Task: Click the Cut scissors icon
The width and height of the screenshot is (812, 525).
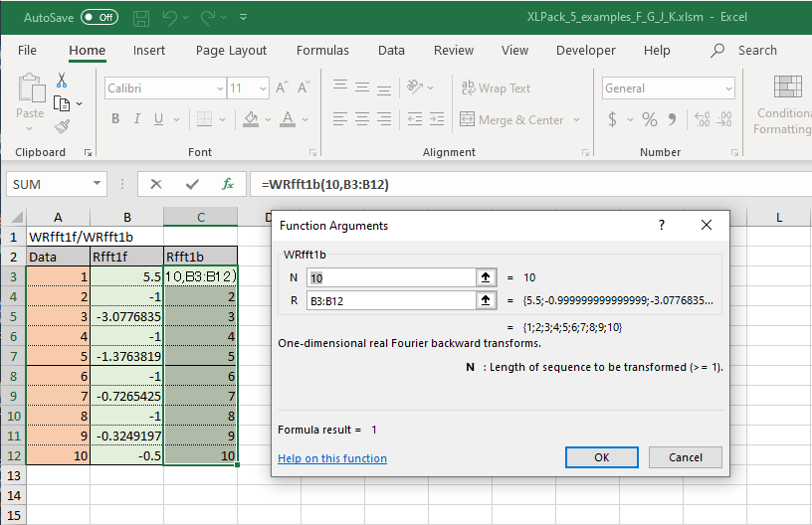Action: (x=62, y=81)
